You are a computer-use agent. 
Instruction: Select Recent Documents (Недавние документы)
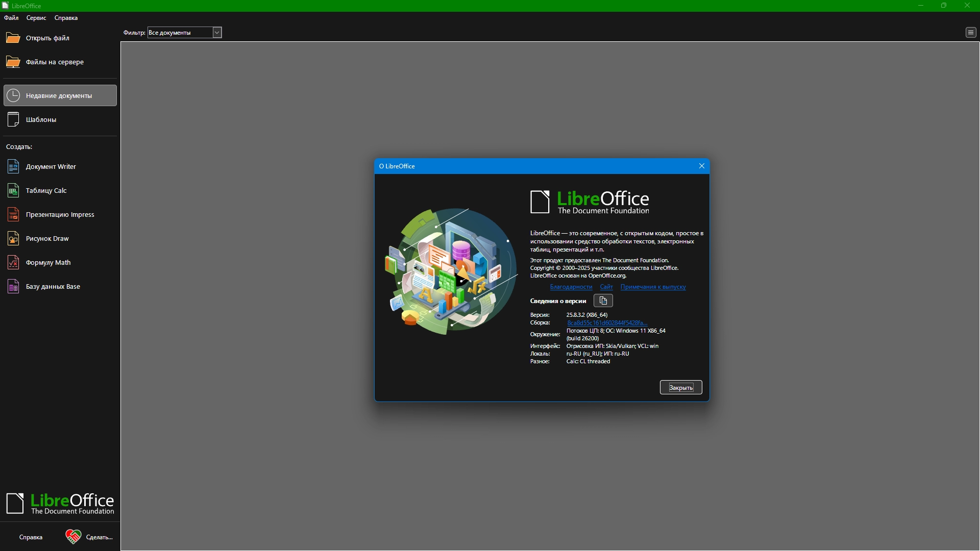60,96
